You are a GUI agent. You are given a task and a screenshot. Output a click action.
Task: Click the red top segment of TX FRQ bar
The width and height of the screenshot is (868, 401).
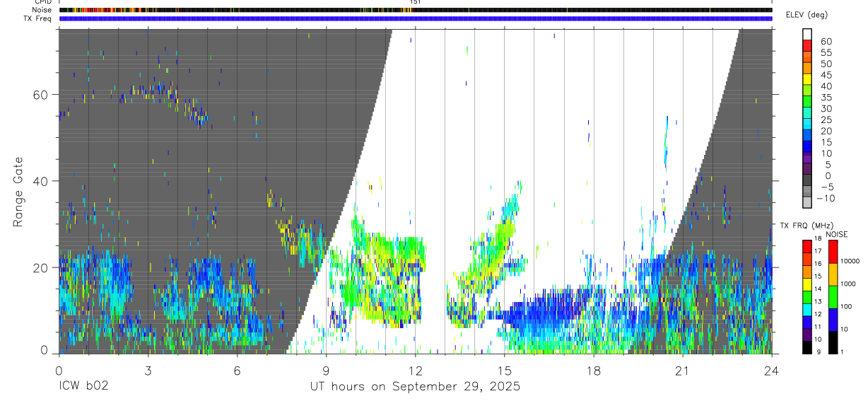[807, 245]
